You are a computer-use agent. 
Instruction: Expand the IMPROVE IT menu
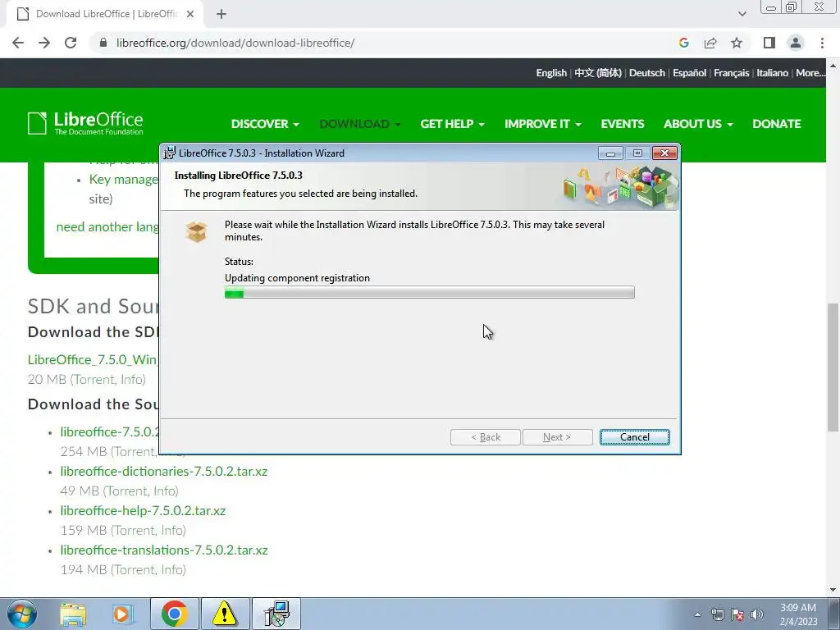tap(543, 124)
